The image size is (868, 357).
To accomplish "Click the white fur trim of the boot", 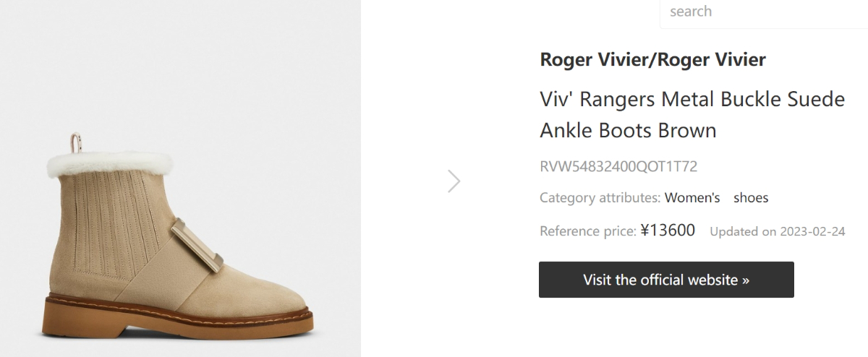I will click(x=109, y=164).
